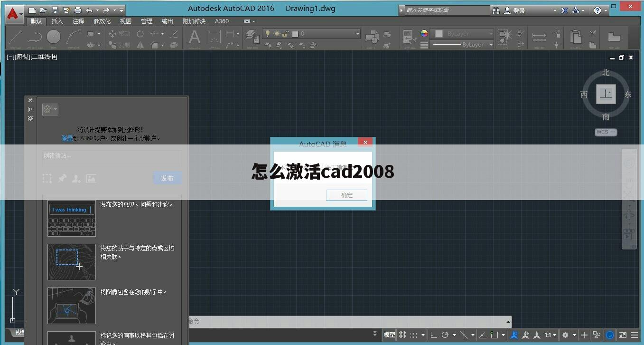The image size is (644, 345).
Task: Click the Help question mark icon
Action: tap(597, 10)
